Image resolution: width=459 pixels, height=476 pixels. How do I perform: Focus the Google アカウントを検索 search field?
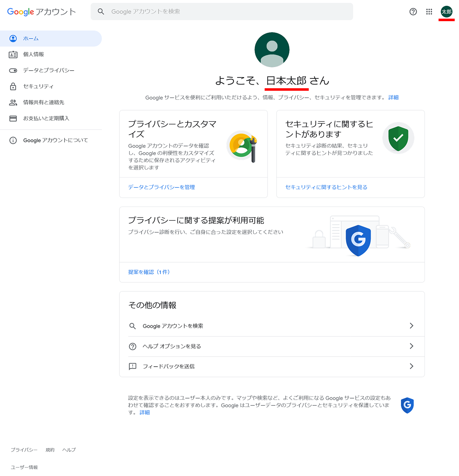click(x=222, y=11)
